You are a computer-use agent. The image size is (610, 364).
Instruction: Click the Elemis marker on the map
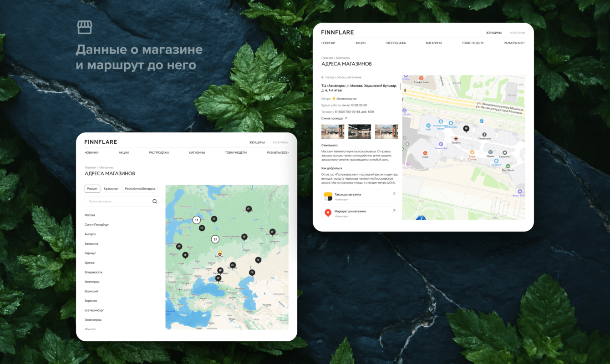[490, 152]
